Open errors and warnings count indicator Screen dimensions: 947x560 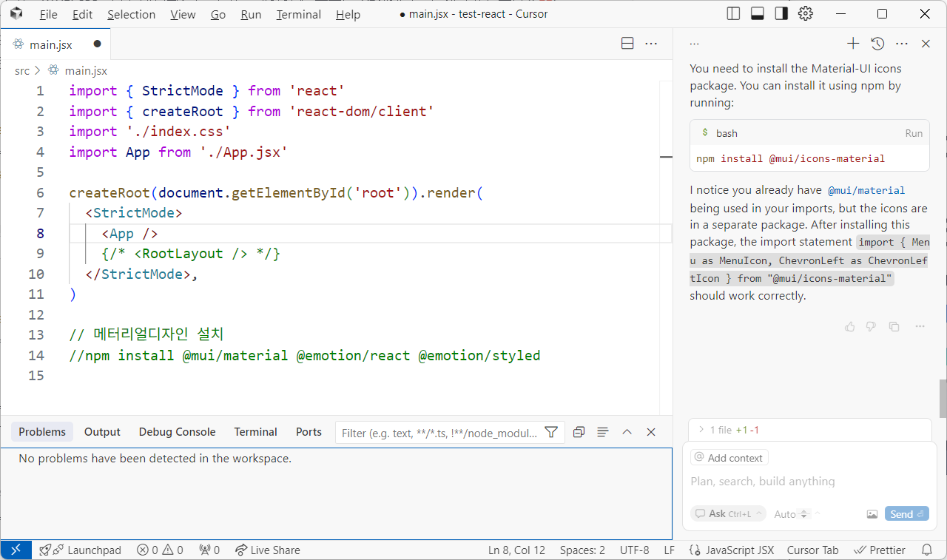pos(160,550)
